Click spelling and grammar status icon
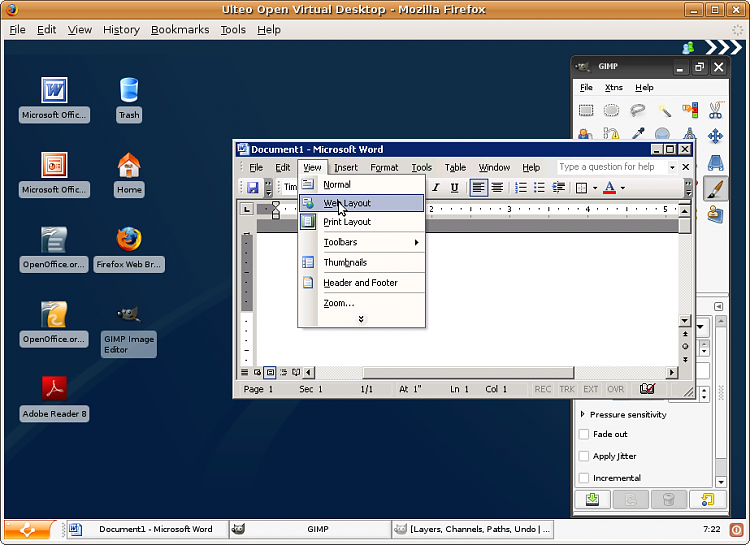Viewport: 750px width, 545px height. click(x=647, y=389)
